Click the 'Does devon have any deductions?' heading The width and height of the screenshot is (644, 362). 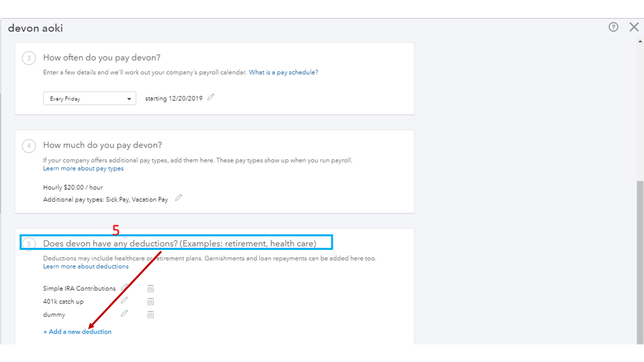pyautogui.click(x=179, y=243)
